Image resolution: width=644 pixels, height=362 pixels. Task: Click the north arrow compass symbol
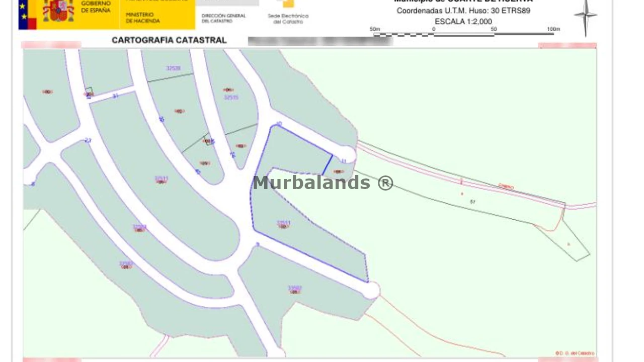585,17
